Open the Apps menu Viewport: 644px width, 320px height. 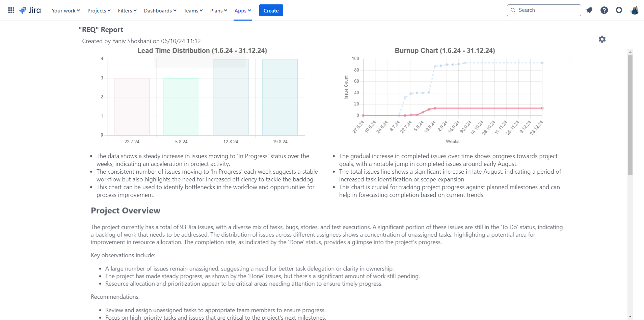point(243,11)
